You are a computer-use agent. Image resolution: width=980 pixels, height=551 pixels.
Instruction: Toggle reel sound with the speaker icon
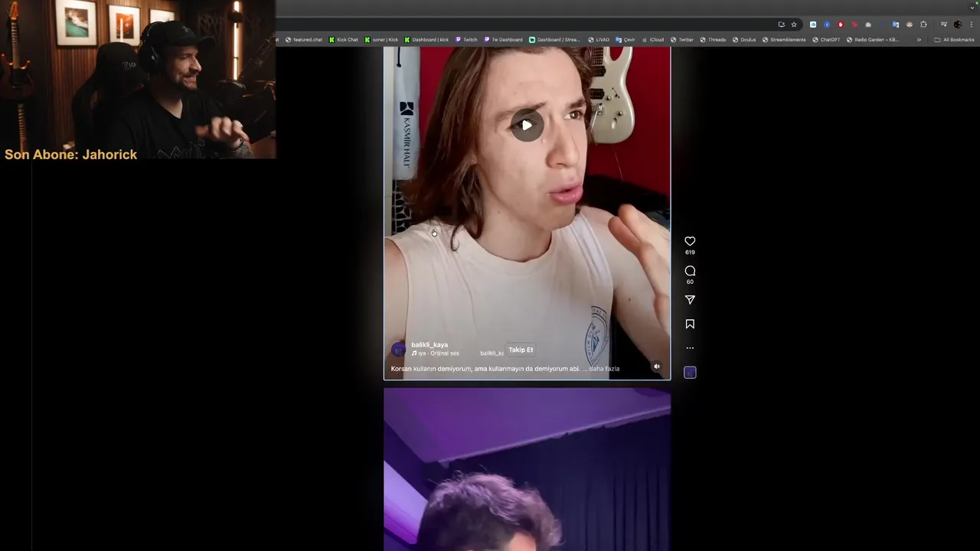pos(656,367)
